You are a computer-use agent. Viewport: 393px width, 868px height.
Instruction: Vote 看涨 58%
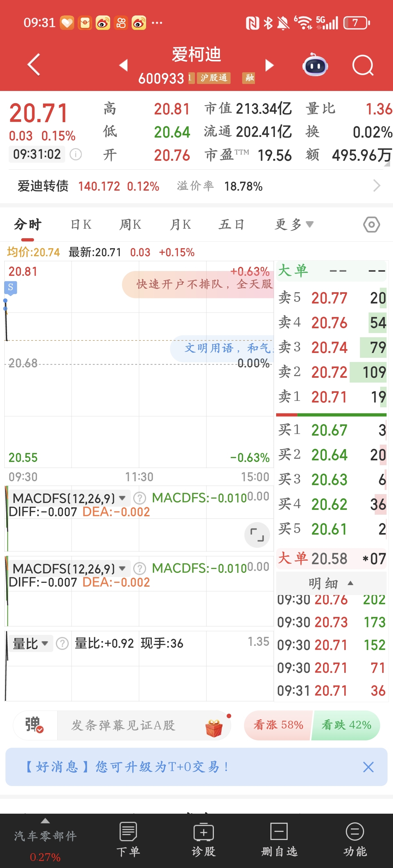pos(278,725)
